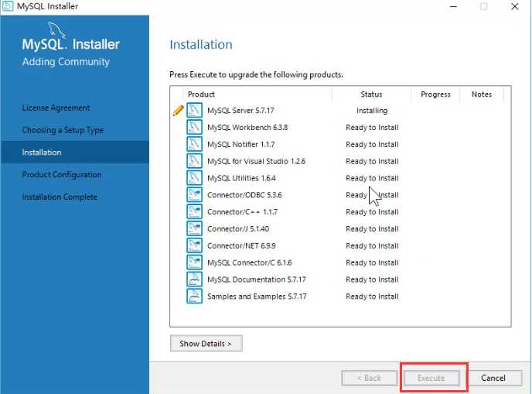Select MySQL Utilities 1.6.4 row text

[x=241, y=178]
